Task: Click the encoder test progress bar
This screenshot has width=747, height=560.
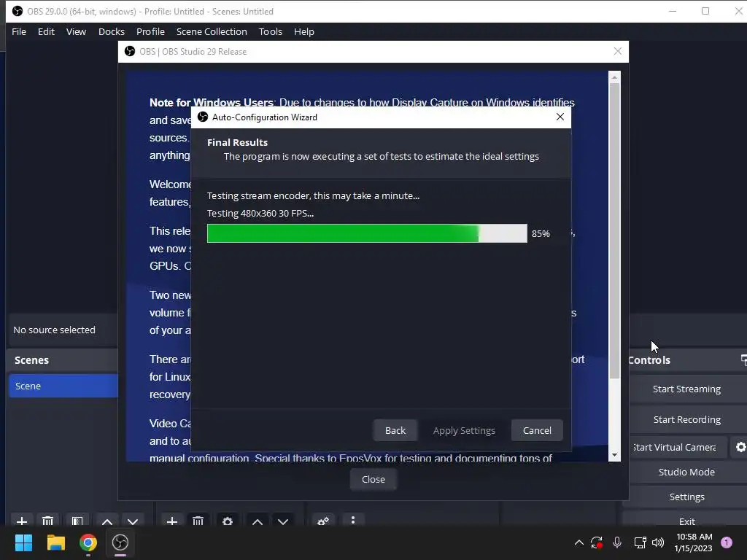Action: (x=368, y=233)
